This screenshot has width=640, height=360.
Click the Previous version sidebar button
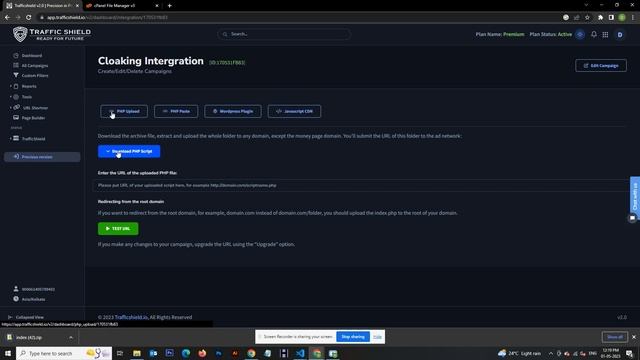[42, 157]
